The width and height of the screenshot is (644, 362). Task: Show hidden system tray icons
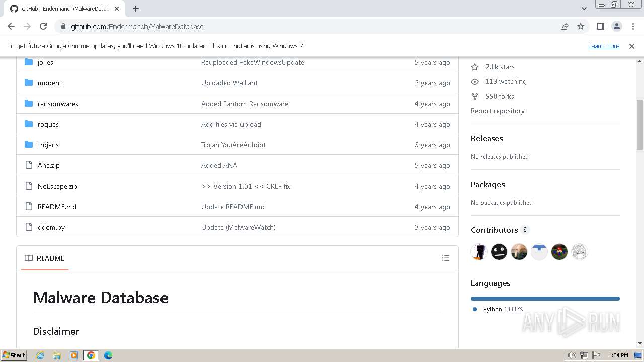(561, 355)
